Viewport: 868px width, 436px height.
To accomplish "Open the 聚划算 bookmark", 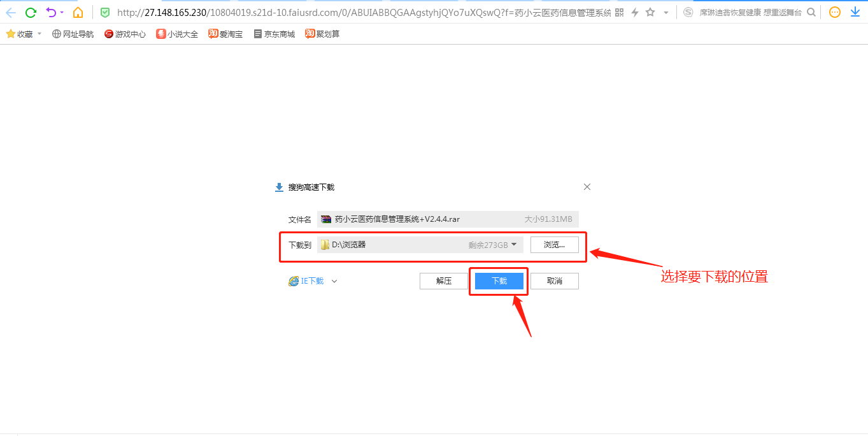I will click(x=322, y=34).
